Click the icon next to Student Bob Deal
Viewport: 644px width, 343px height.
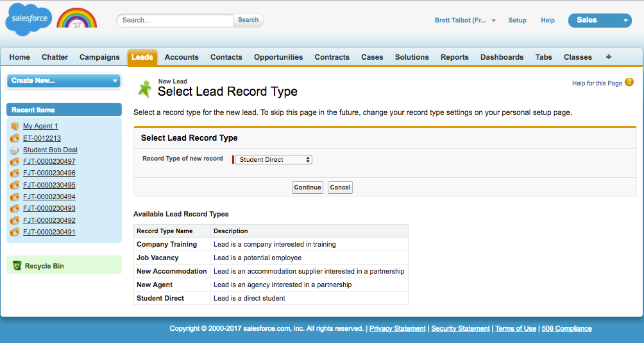coord(15,150)
